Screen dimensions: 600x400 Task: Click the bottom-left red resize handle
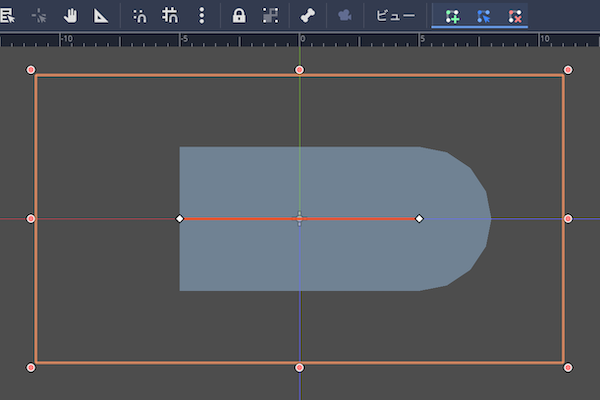(x=31, y=367)
